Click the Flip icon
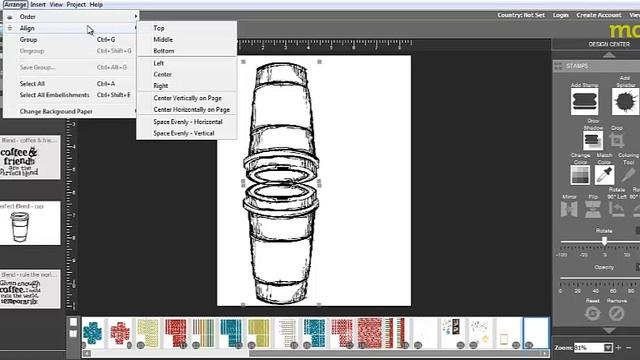Screen dimensions: 640x360 tap(593, 209)
